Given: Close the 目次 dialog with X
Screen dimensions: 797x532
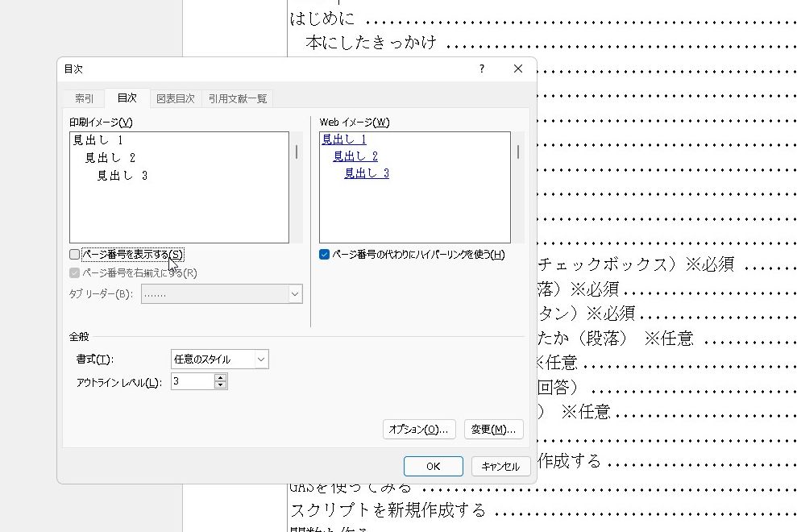Looking at the screenshot, I should click(x=518, y=69).
